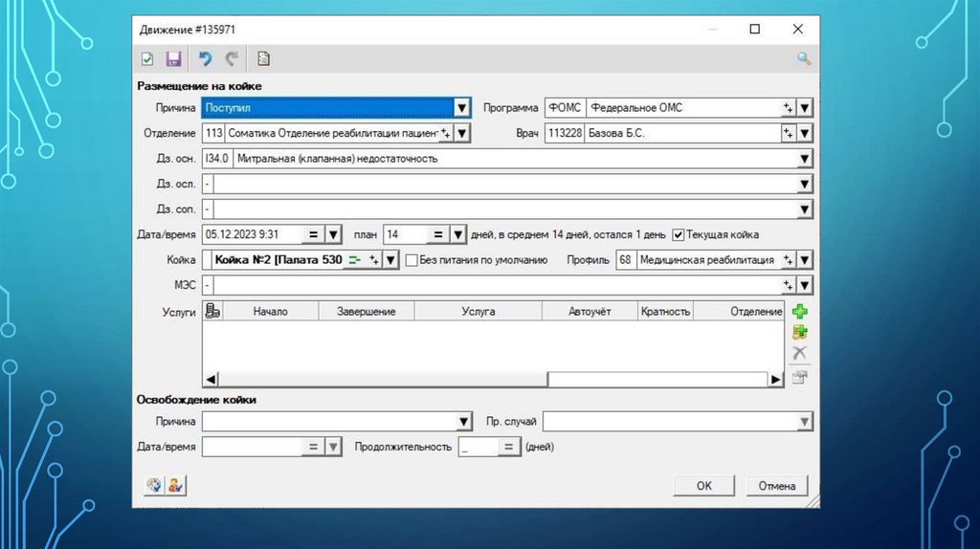Image resolution: width=980 pixels, height=549 pixels.
Task: Click the Начало column header
Action: coord(270,312)
